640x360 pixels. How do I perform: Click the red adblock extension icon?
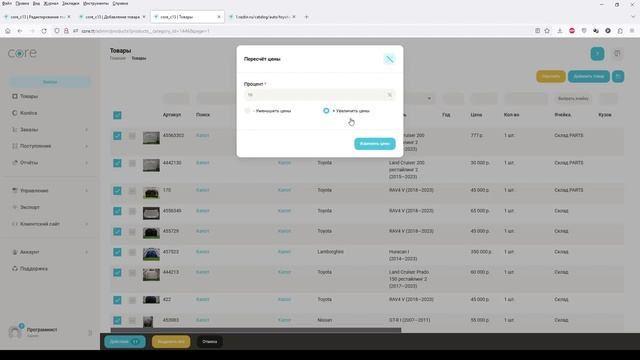point(572,31)
